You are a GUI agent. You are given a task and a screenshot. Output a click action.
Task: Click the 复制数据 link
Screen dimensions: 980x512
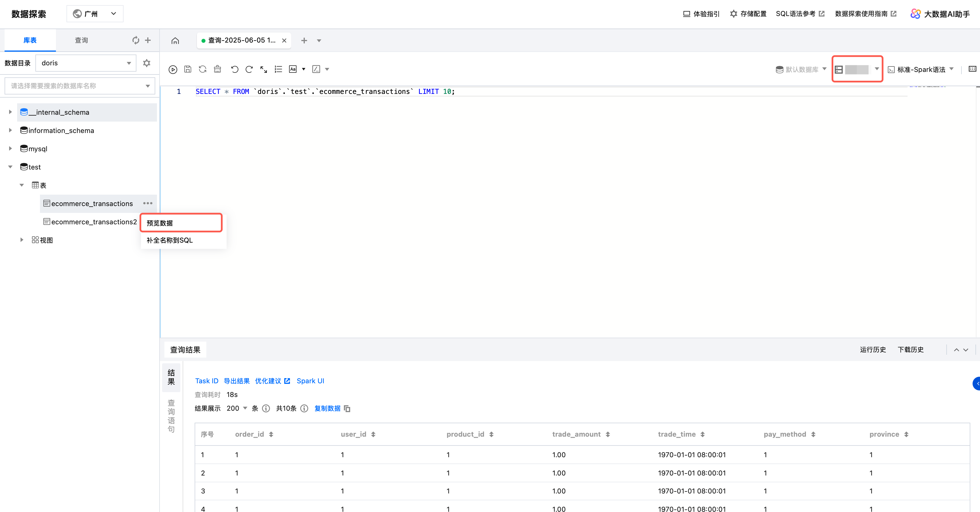327,408
